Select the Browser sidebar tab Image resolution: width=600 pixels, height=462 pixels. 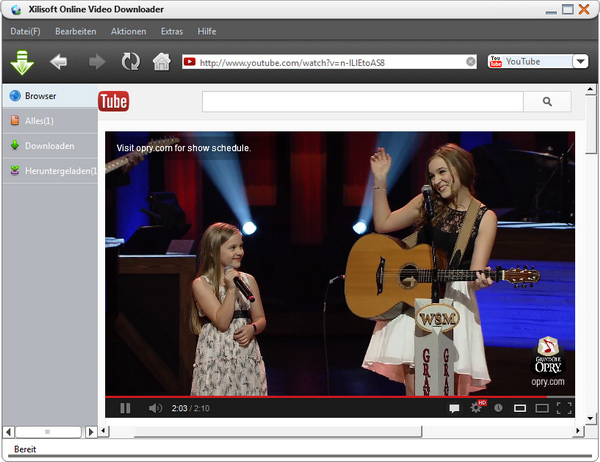tap(50, 96)
